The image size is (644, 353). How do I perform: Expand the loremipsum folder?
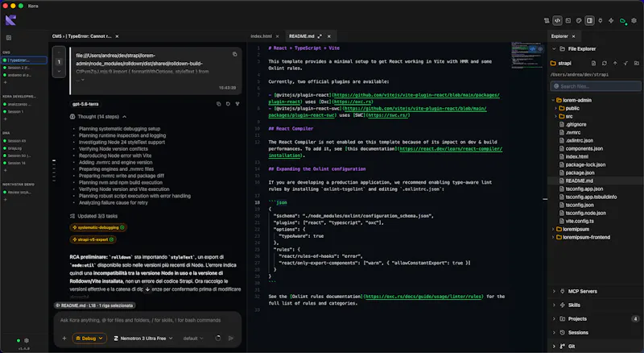tap(553, 229)
